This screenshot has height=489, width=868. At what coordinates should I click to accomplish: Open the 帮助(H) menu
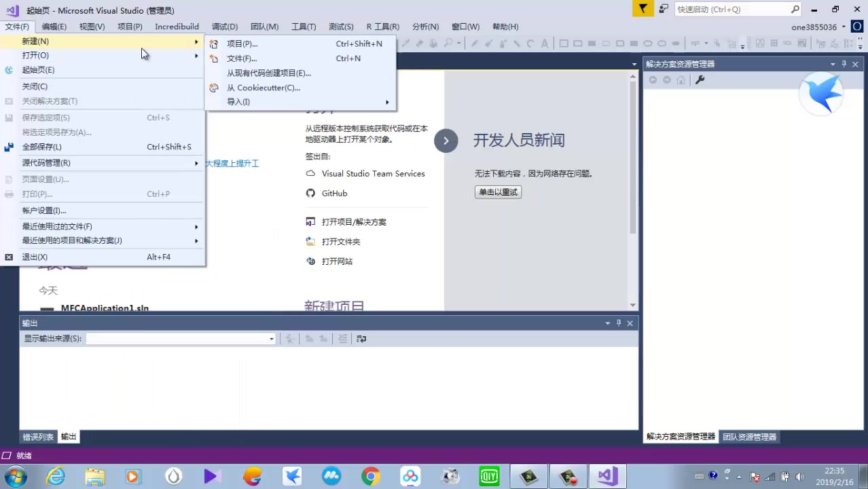click(x=505, y=26)
